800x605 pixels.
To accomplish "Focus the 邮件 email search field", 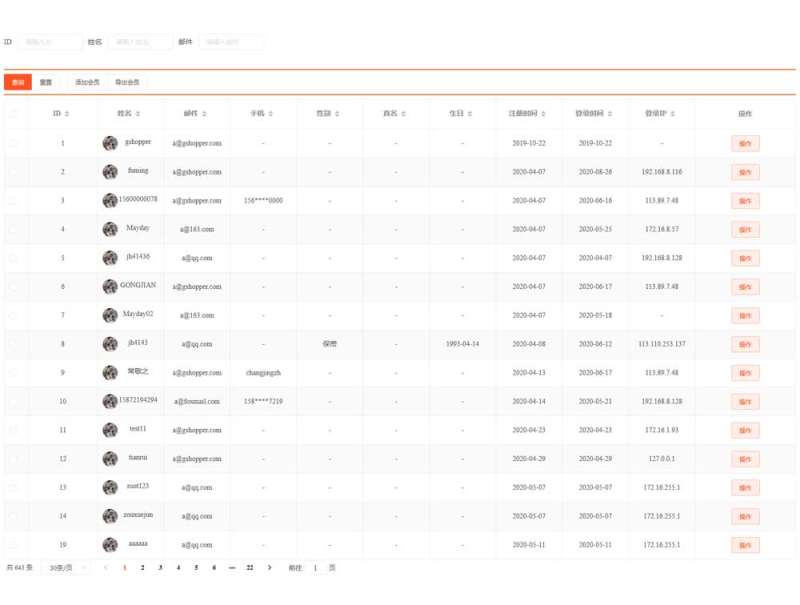I will point(231,42).
